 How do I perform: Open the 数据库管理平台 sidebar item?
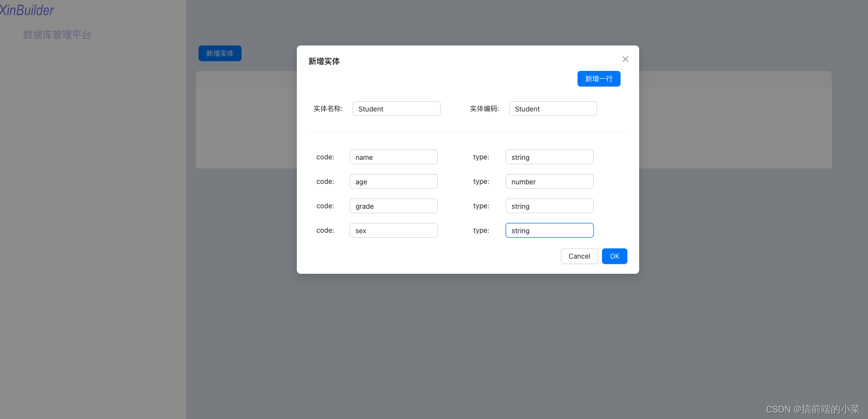(x=57, y=35)
